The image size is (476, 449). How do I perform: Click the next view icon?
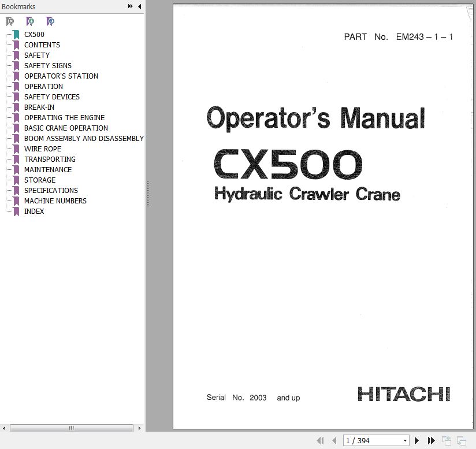click(x=461, y=440)
